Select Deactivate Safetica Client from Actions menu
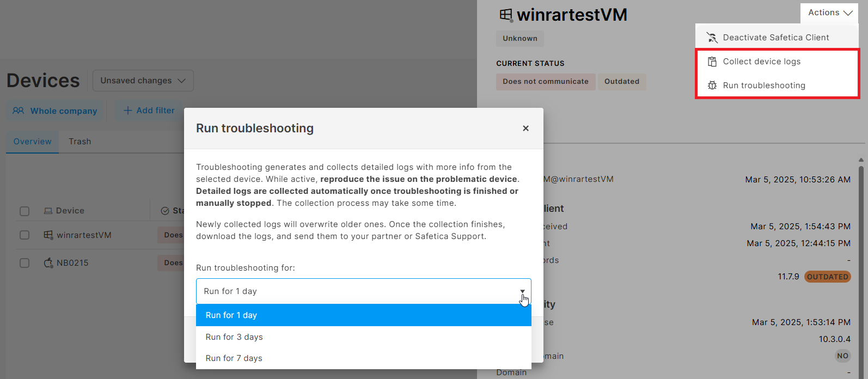 (777, 38)
